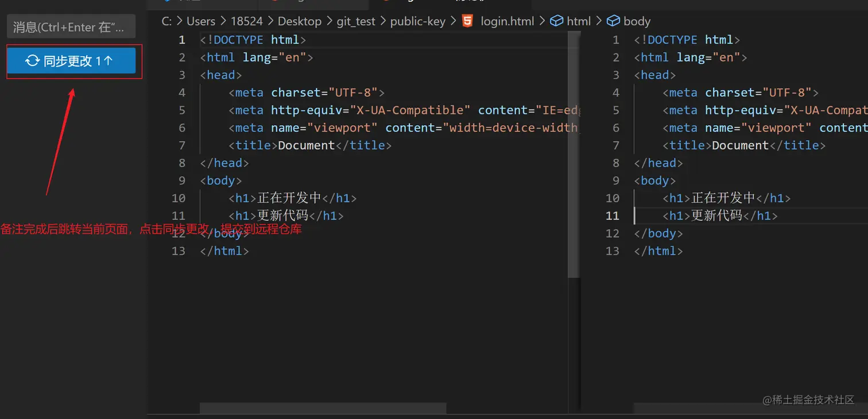
Task: Click meta http-equiv line in left pane
Action: [x=405, y=110]
